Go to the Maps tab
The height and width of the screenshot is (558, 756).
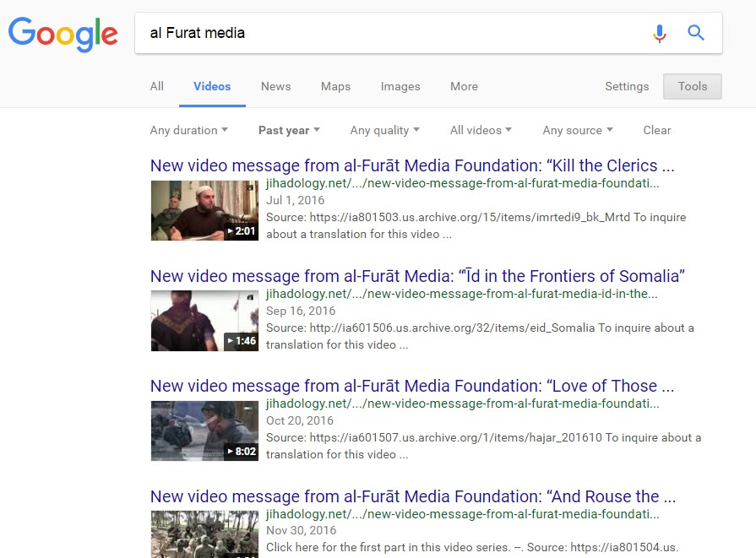(335, 86)
